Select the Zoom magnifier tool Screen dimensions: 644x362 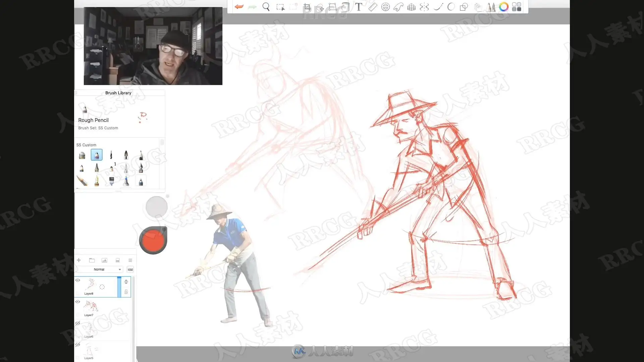pos(266,7)
